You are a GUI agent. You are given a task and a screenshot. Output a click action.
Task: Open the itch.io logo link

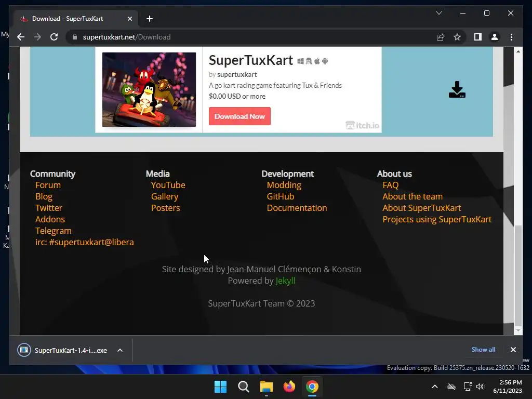pos(362,125)
